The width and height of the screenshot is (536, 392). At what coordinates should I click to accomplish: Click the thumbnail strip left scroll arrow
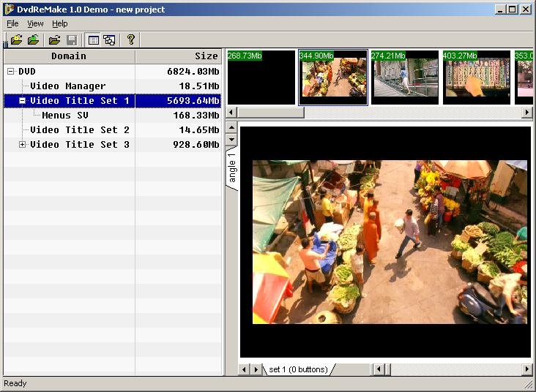[x=232, y=113]
